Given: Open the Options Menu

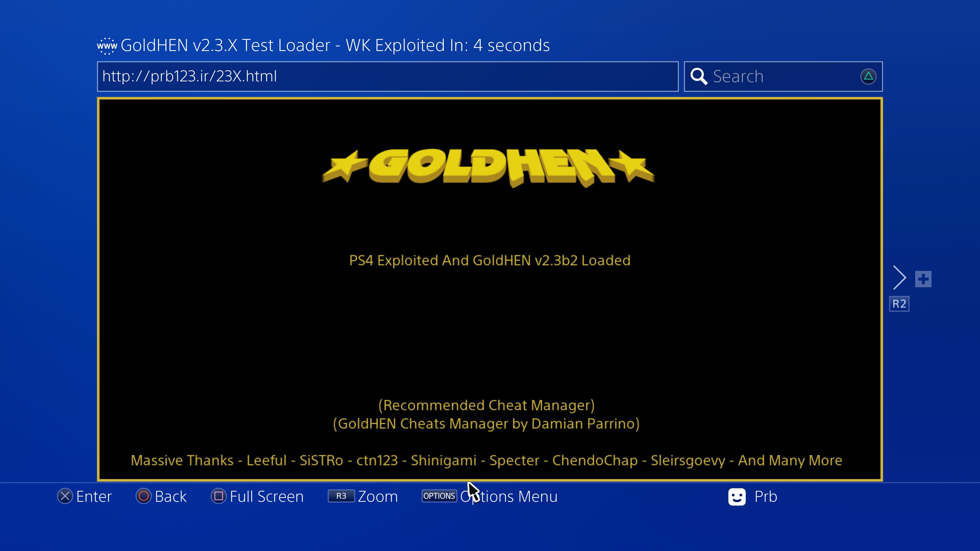Looking at the screenshot, I should (x=509, y=497).
